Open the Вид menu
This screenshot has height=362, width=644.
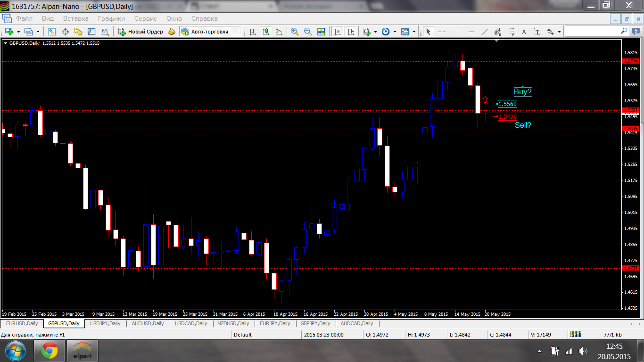click(x=48, y=18)
